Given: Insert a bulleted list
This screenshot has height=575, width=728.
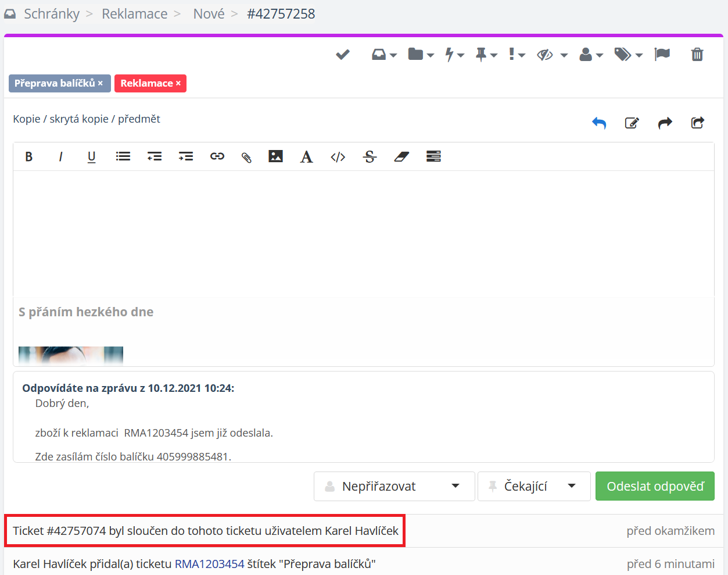Looking at the screenshot, I should (123, 156).
